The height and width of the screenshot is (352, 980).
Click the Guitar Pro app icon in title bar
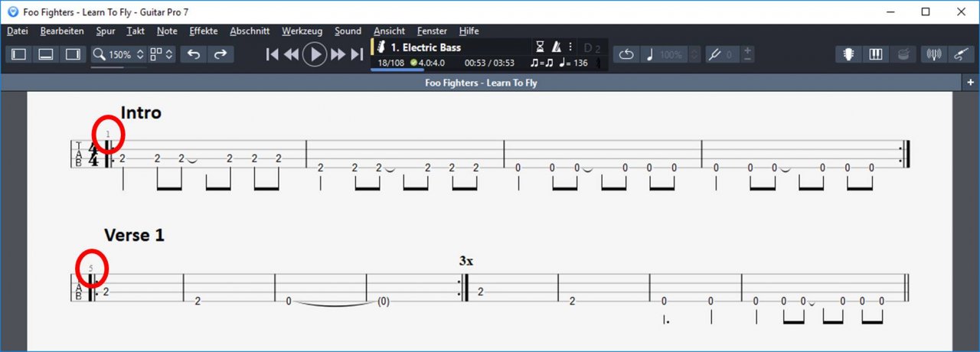coord(12,12)
